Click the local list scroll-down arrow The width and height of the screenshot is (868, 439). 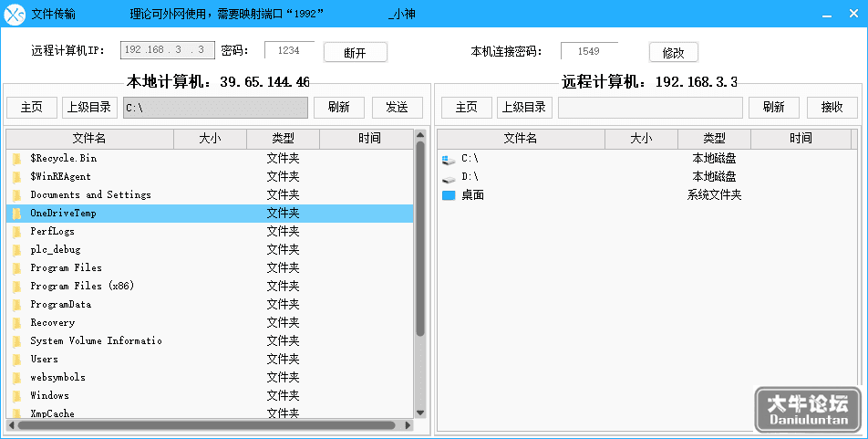point(420,413)
